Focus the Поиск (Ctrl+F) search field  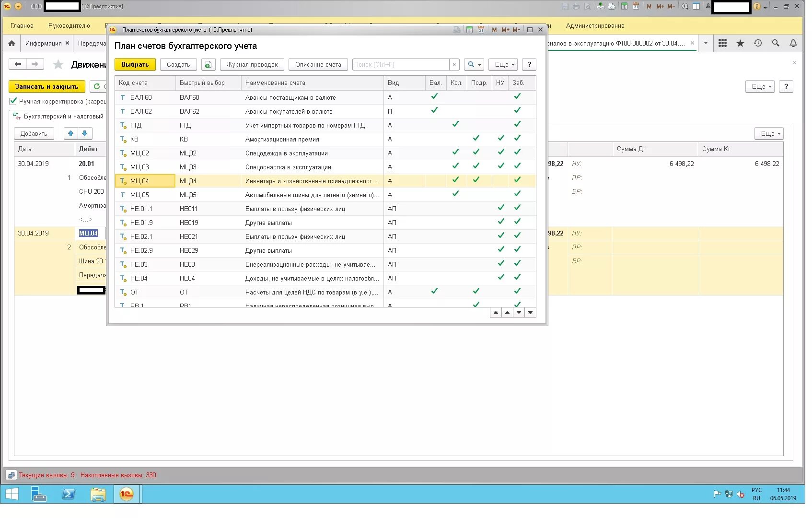[x=401, y=64]
